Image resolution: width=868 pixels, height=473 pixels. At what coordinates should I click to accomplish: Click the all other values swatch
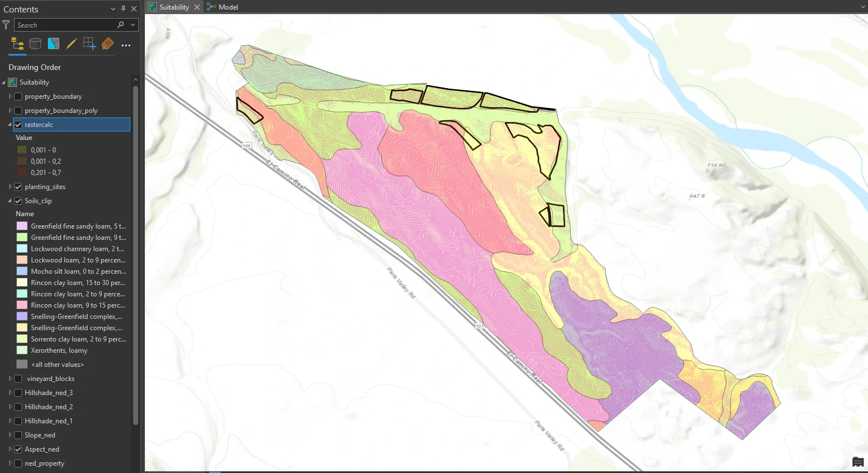point(22,365)
